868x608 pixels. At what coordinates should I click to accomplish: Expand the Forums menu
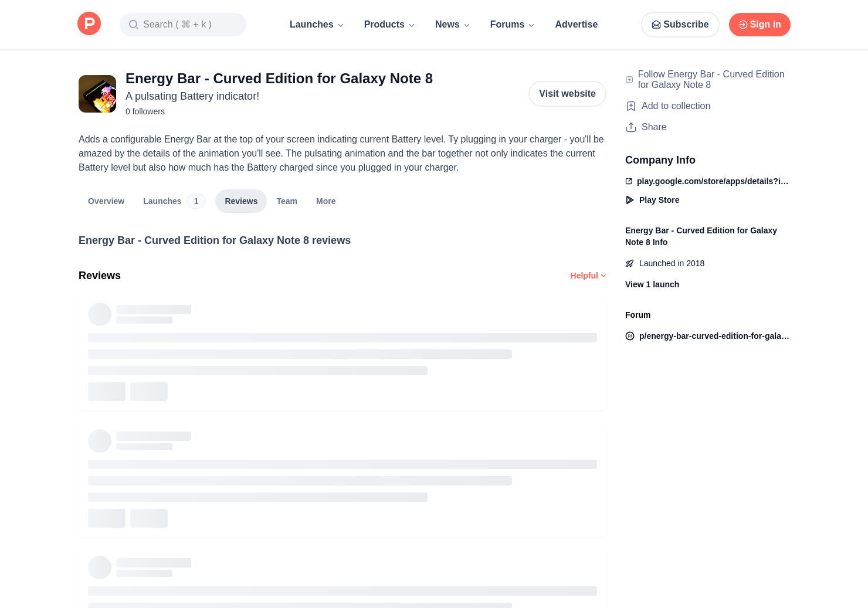point(513,25)
